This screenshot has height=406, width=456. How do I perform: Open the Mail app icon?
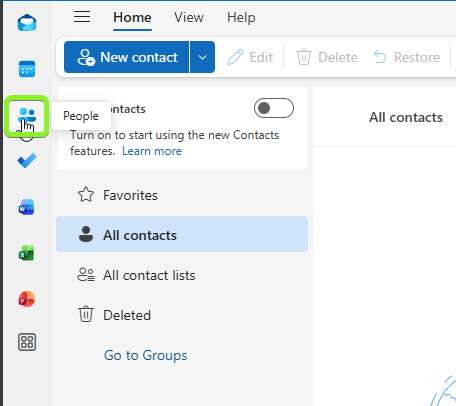27,23
